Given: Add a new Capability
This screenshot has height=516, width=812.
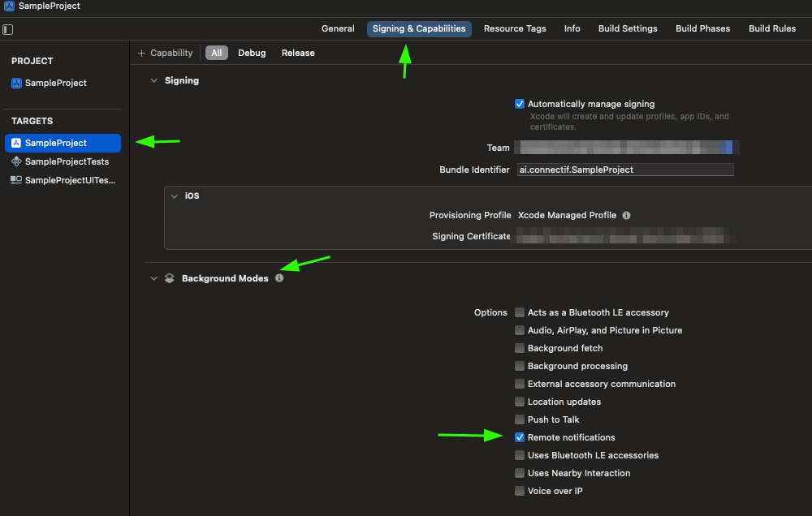Looking at the screenshot, I should [165, 53].
